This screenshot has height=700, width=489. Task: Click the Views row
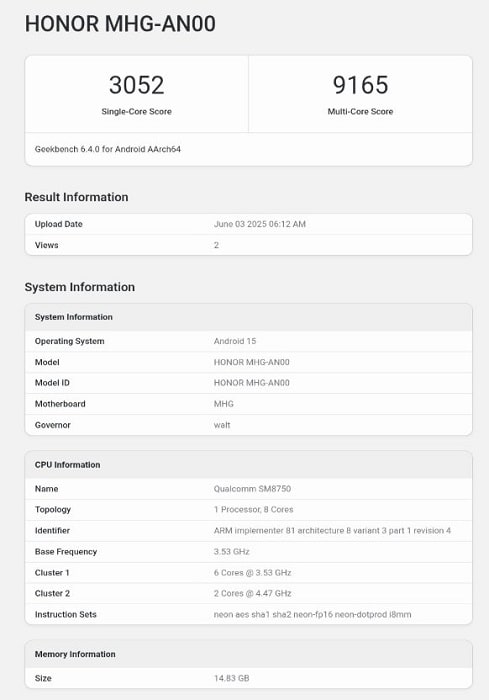point(248,245)
